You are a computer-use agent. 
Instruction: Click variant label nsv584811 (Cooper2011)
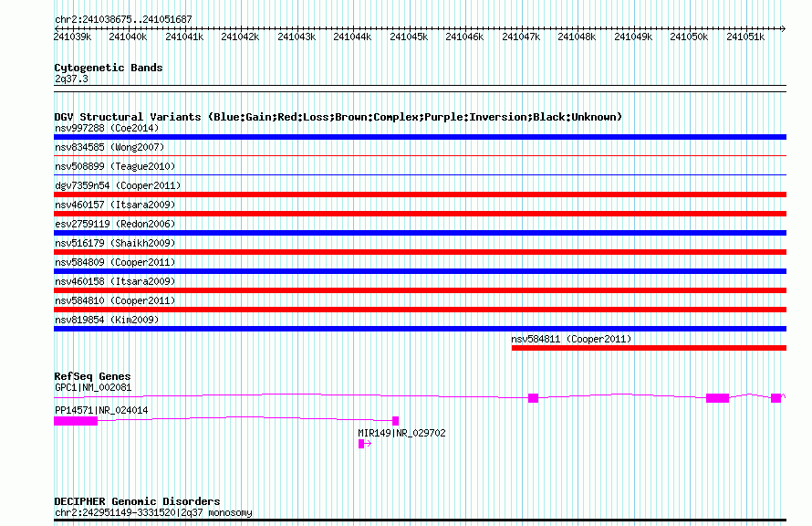pos(571,339)
